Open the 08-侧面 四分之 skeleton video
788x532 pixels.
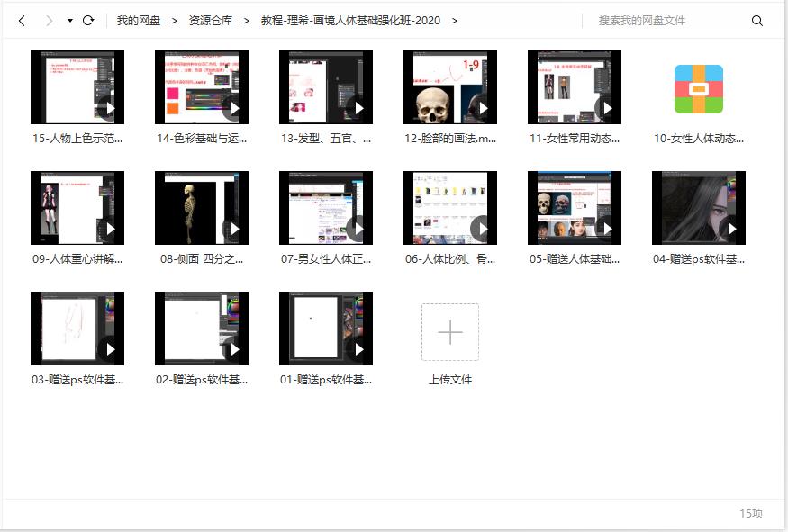(x=202, y=208)
